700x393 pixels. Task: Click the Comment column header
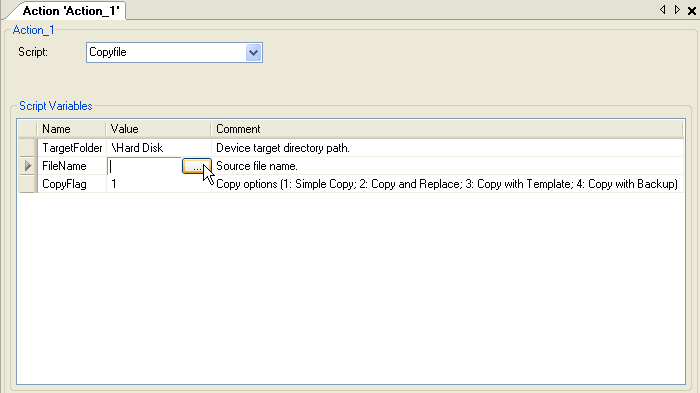[447, 129]
